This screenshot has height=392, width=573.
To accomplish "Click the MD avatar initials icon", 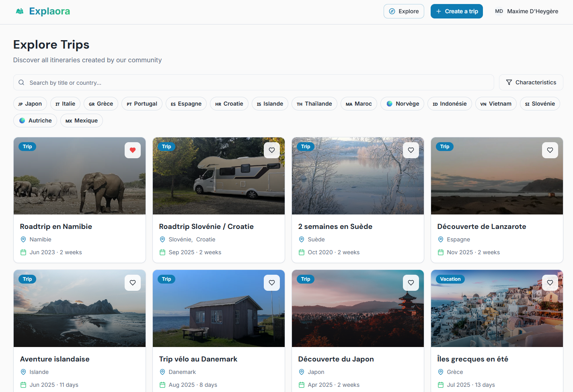I will pos(499,11).
